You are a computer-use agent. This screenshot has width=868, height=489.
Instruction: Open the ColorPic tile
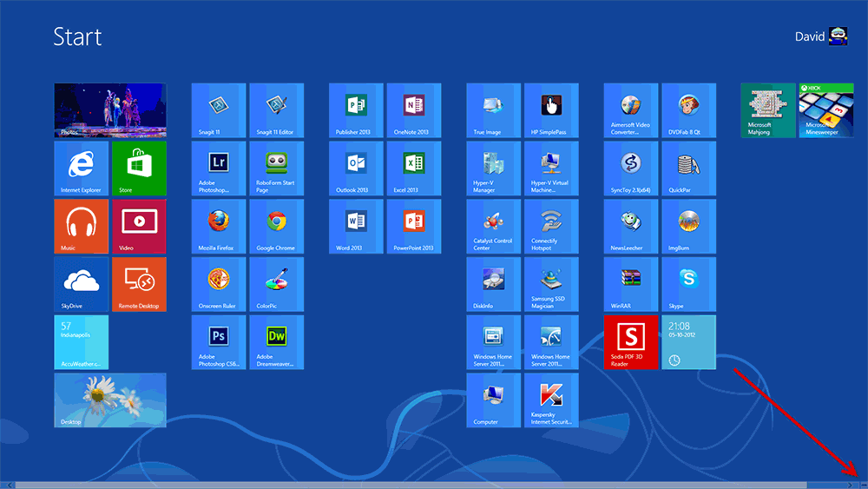pyautogui.click(x=276, y=284)
